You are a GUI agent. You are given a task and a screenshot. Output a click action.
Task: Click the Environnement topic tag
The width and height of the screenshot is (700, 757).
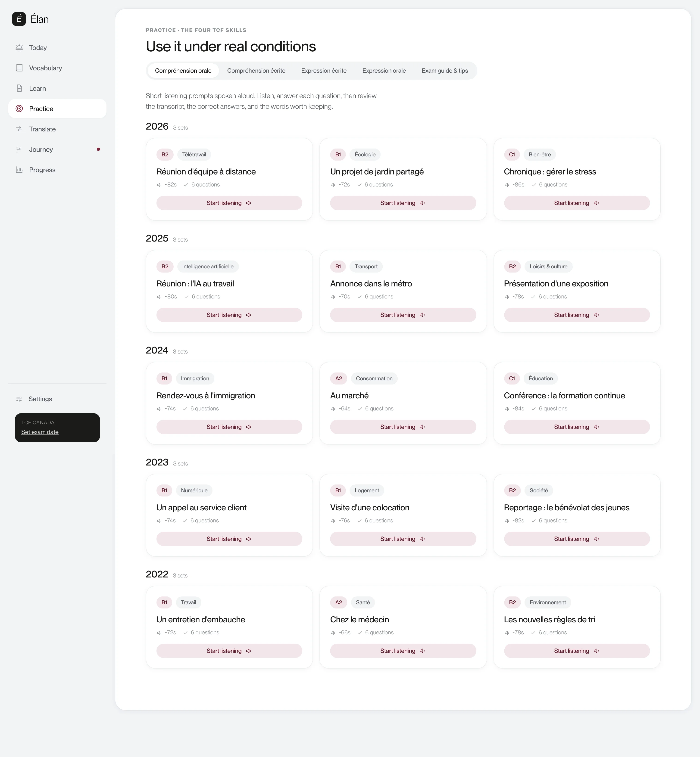(x=548, y=603)
